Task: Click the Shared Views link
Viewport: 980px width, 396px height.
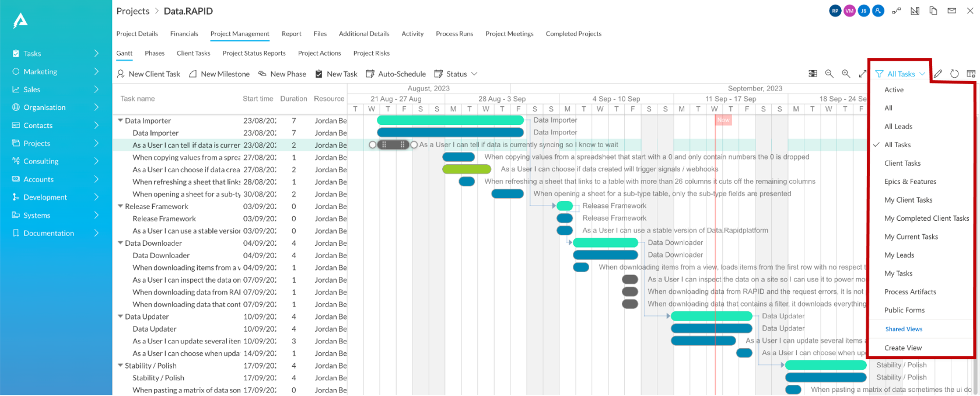Action: (904, 329)
